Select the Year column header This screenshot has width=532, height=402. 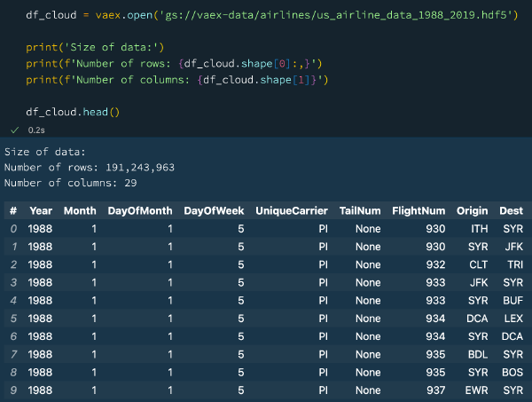click(40, 210)
